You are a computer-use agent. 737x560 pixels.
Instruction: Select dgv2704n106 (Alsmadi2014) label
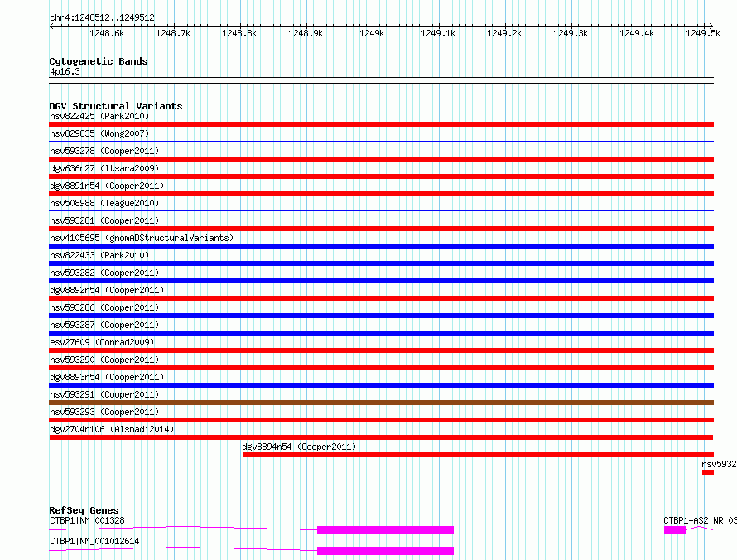[112, 429]
